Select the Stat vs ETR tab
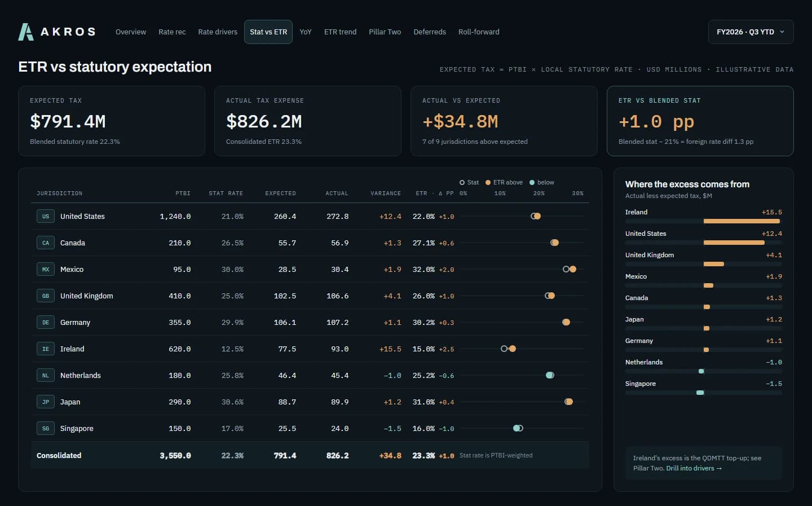The image size is (812, 506). 268,32
